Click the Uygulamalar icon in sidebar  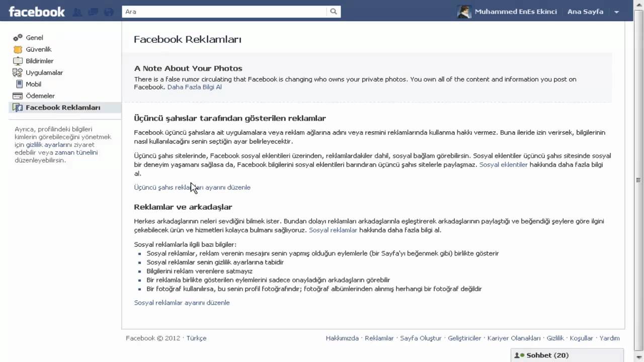(18, 72)
